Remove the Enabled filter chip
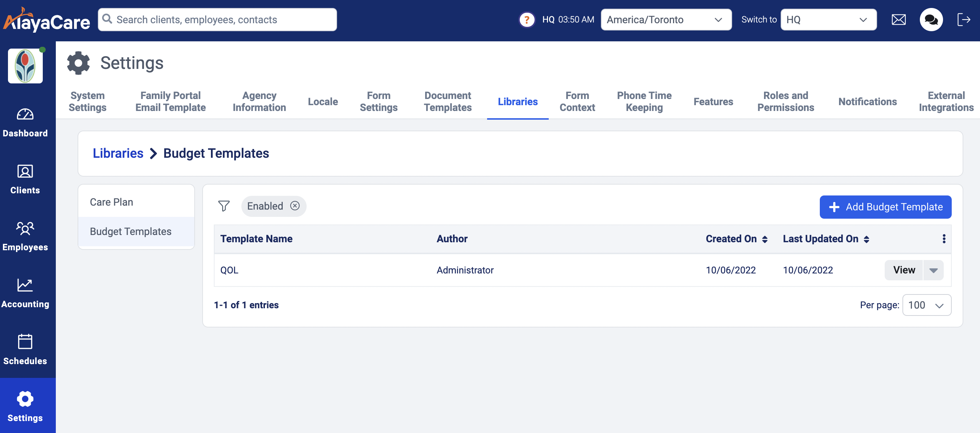980x433 pixels. point(295,206)
